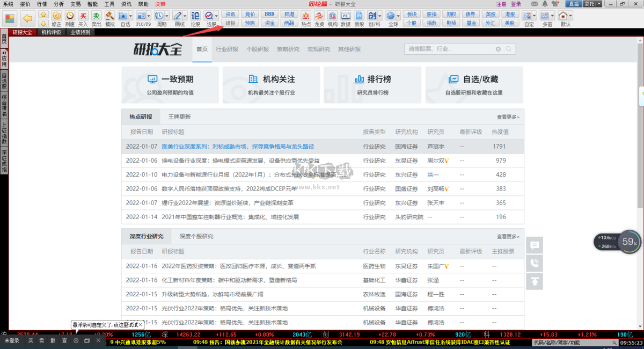Click the 数据 PE data icon

click(x=346, y=18)
